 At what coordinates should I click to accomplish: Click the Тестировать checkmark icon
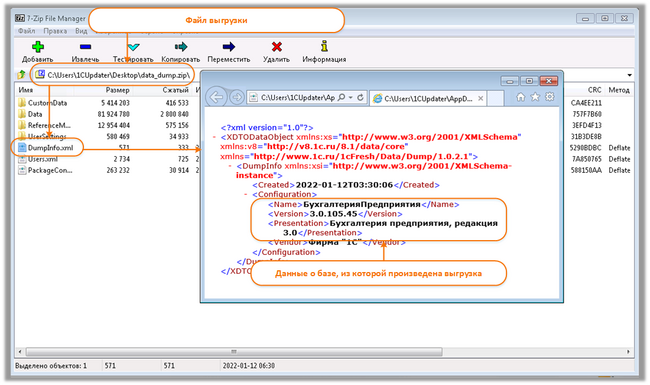pos(133,47)
